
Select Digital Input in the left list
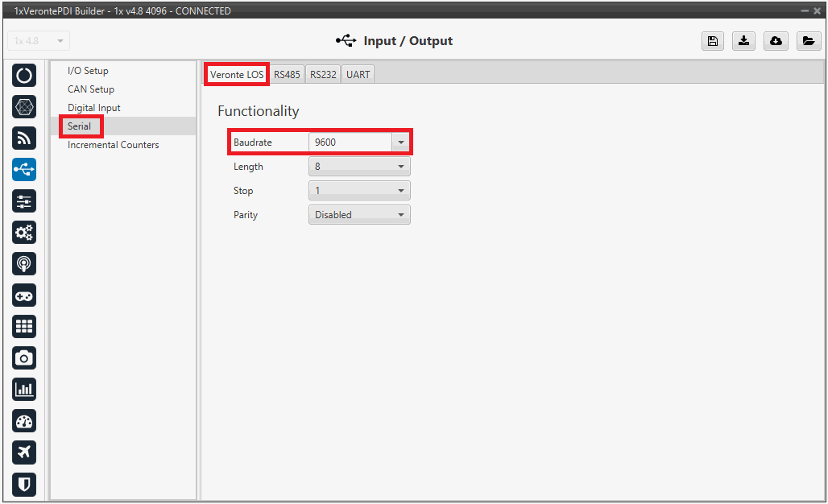(93, 108)
